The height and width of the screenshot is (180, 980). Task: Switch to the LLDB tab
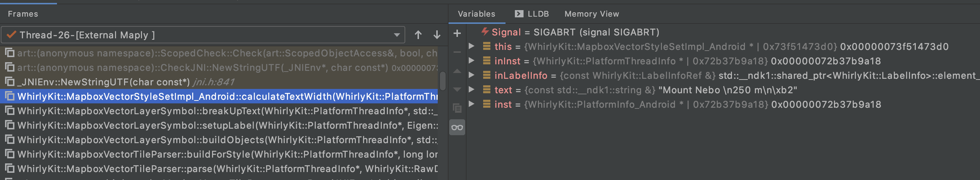click(531, 14)
